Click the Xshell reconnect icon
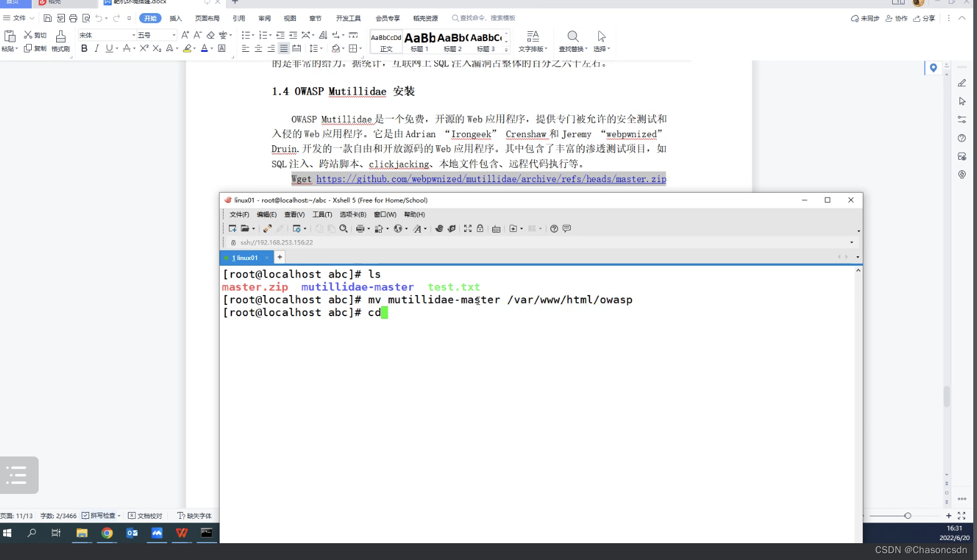 point(267,229)
